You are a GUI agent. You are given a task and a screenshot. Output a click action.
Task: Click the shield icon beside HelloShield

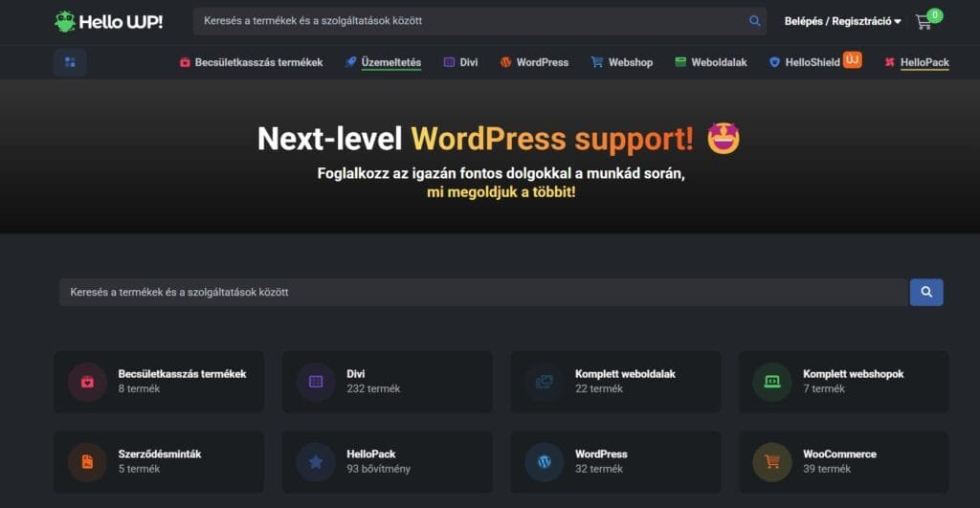pyautogui.click(x=774, y=62)
